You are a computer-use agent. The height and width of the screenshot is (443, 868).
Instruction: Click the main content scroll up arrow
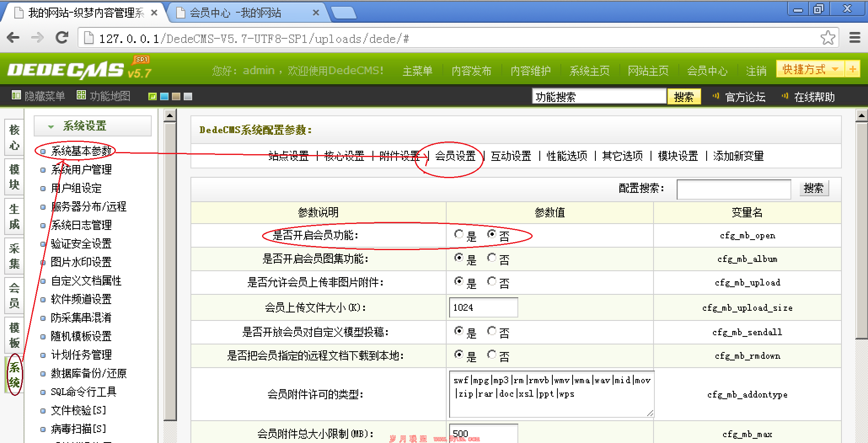(x=862, y=115)
